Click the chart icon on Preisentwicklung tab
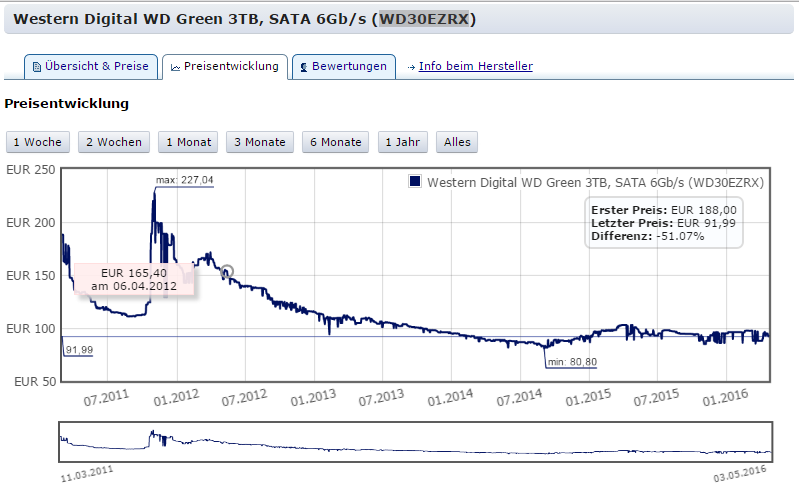The image size is (799, 487). [x=175, y=67]
